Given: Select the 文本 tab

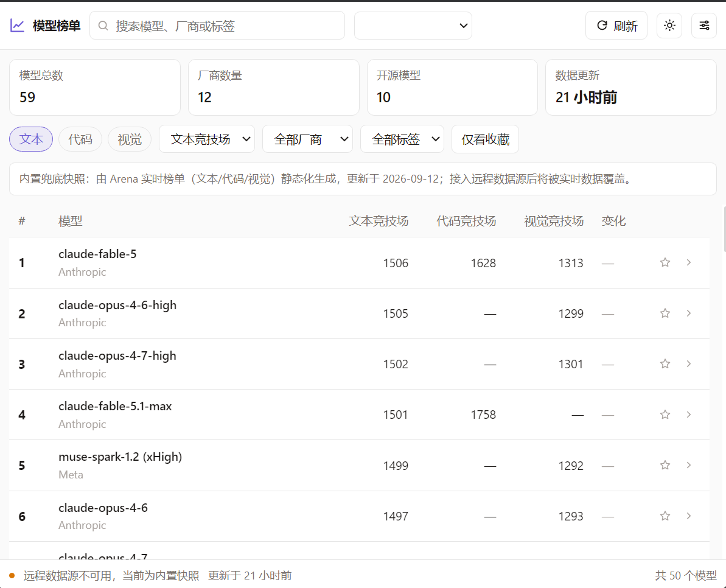Looking at the screenshot, I should pos(31,139).
